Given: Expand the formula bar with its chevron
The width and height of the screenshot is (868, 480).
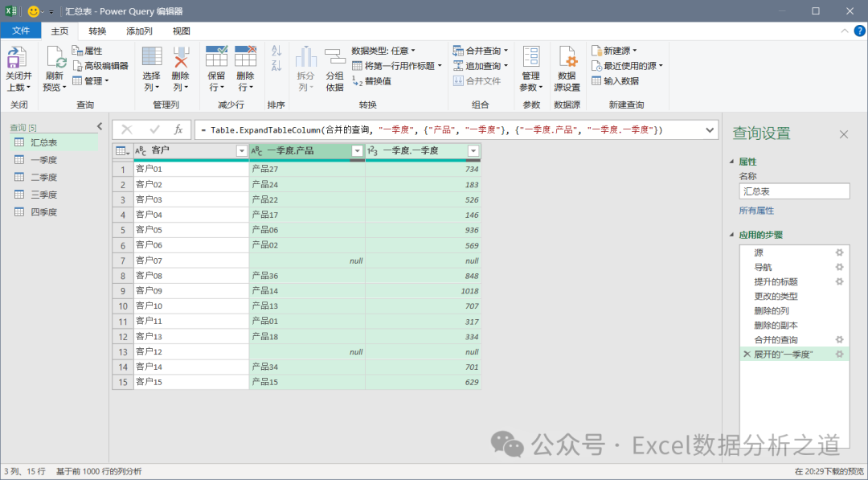Looking at the screenshot, I should coord(710,130).
